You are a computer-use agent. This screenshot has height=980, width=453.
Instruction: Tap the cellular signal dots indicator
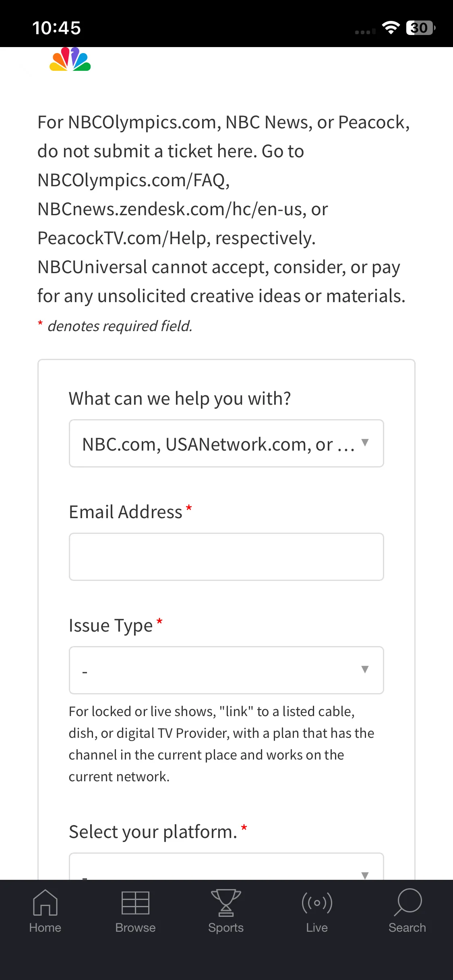point(365,31)
